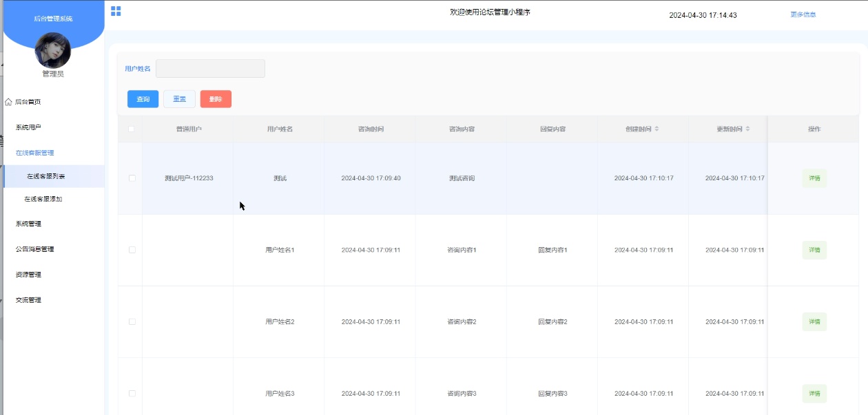The width and height of the screenshot is (868, 415).
Task: Check the row for 测试用户-112233
Action: click(x=132, y=178)
